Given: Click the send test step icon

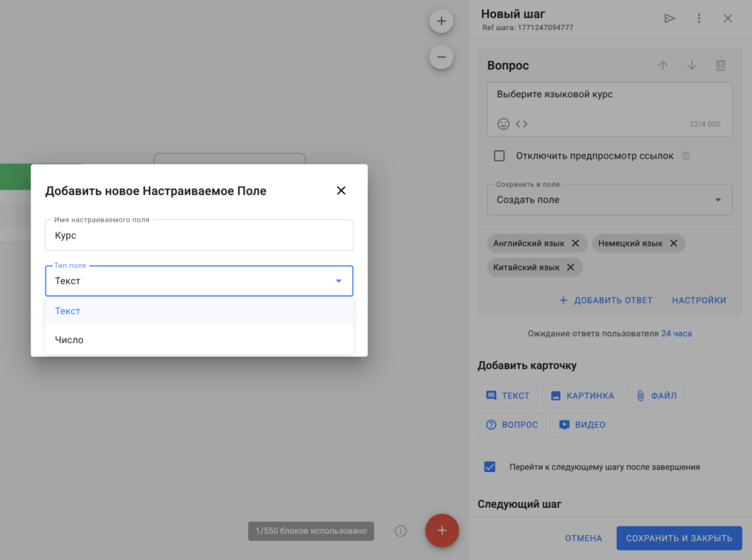Looking at the screenshot, I should click(670, 18).
